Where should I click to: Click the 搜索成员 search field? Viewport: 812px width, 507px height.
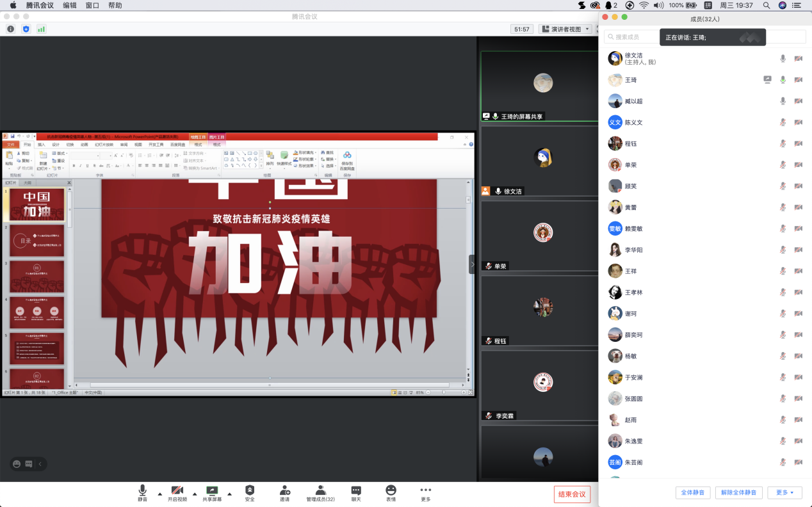[x=634, y=37]
